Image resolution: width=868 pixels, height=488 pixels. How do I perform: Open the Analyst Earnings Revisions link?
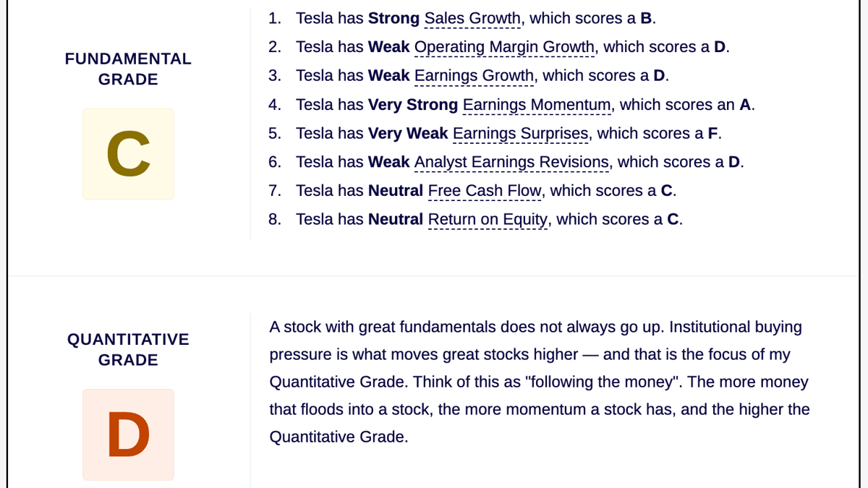(511, 162)
